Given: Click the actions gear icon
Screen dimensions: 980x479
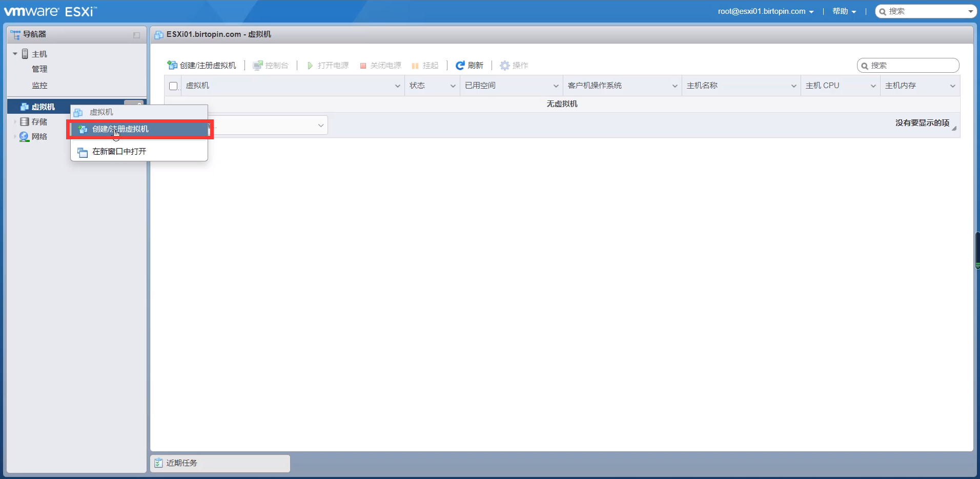Looking at the screenshot, I should (x=505, y=65).
